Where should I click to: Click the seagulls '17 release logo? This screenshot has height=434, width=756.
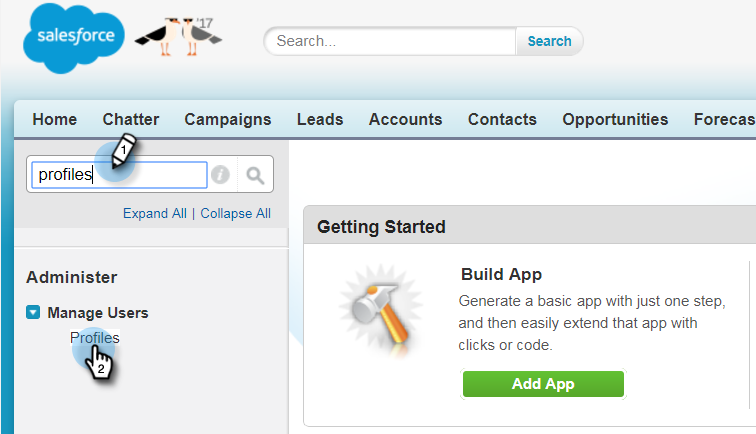[178, 37]
